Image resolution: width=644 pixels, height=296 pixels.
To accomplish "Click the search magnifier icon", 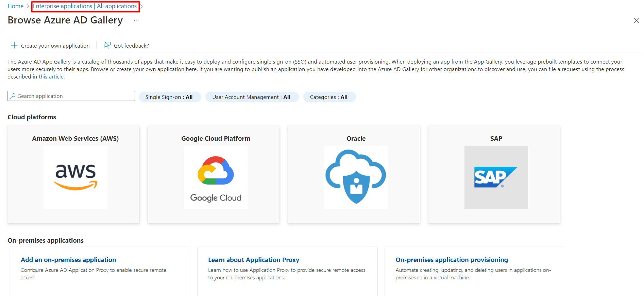I will coord(13,96).
